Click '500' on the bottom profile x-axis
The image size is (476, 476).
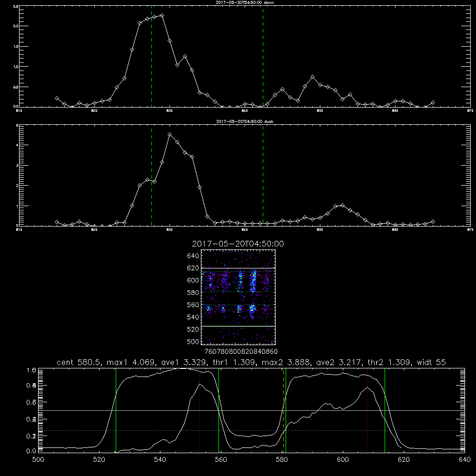pyautogui.click(x=38, y=460)
